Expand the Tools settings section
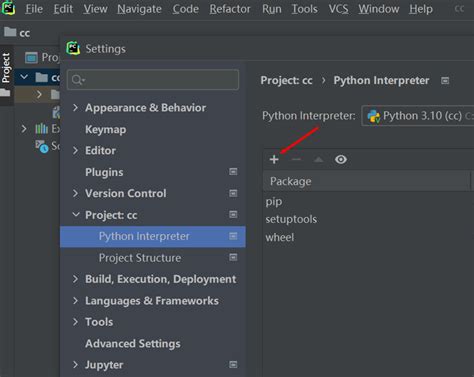474x377 pixels. (76, 322)
